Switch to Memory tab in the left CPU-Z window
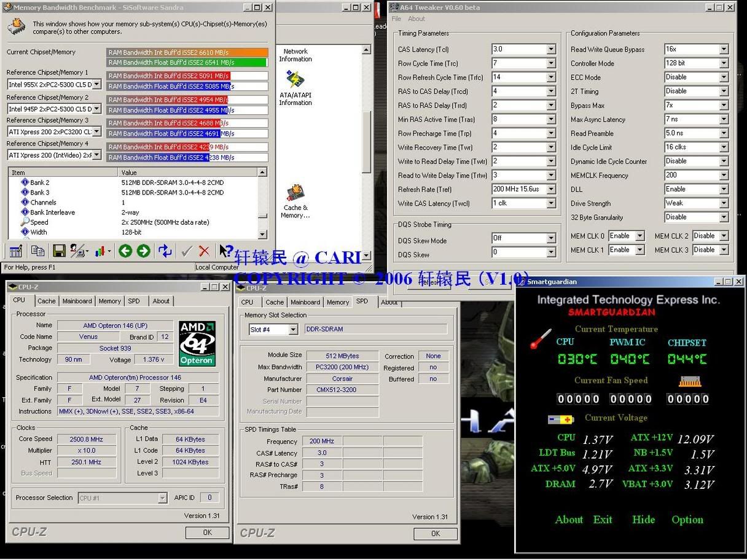 point(110,301)
